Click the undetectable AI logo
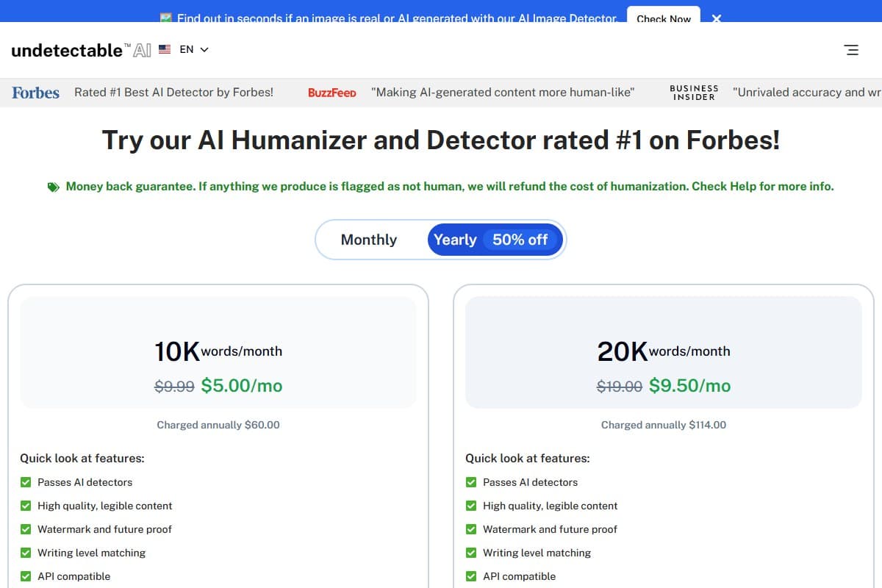882x588 pixels. point(81,50)
